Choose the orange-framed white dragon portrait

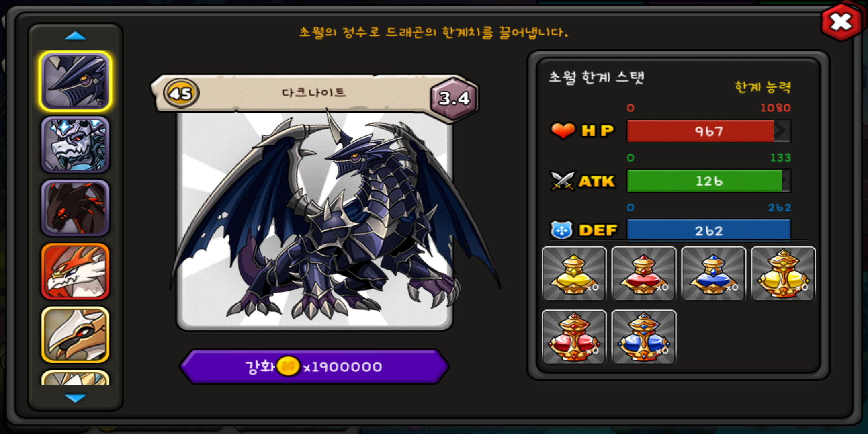(x=75, y=271)
